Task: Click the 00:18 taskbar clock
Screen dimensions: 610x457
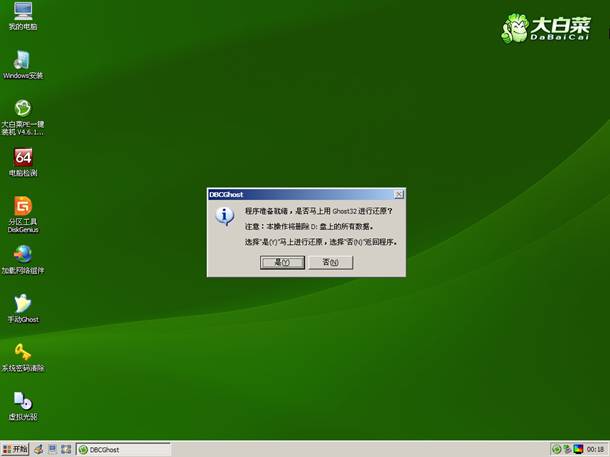Action: pyautogui.click(x=597, y=449)
